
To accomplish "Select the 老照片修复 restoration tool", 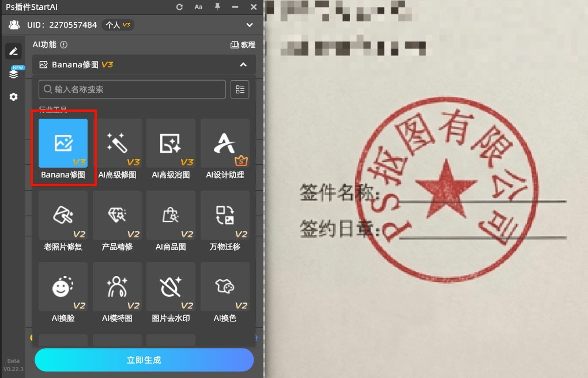I will point(63,216).
